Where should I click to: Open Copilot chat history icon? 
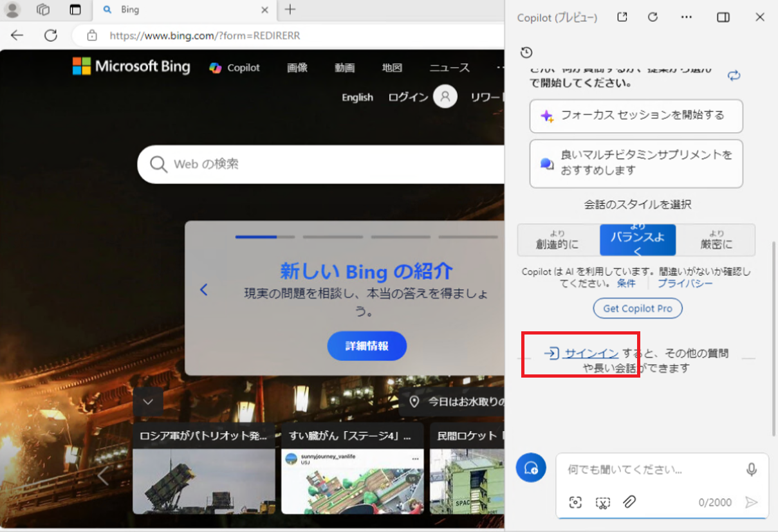click(x=526, y=52)
